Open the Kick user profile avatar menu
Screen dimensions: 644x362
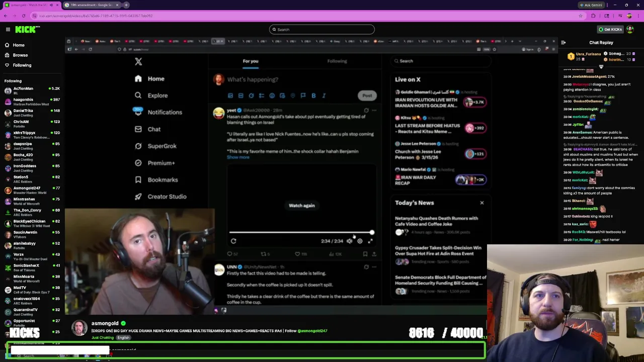point(630,30)
